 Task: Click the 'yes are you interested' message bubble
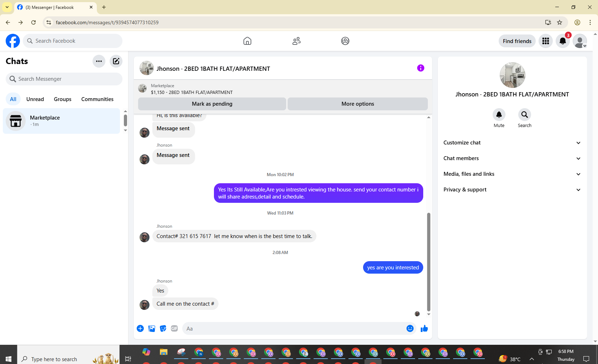(393, 268)
